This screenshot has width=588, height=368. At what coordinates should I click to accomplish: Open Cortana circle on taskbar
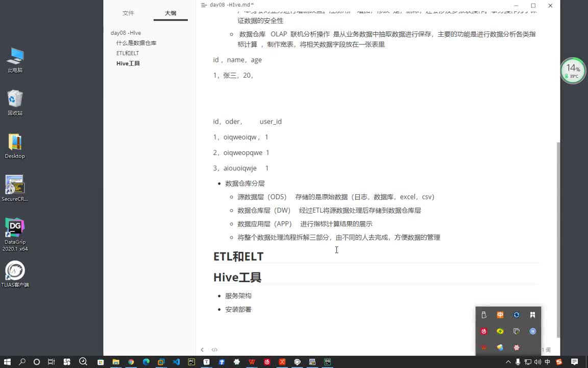click(36, 362)
